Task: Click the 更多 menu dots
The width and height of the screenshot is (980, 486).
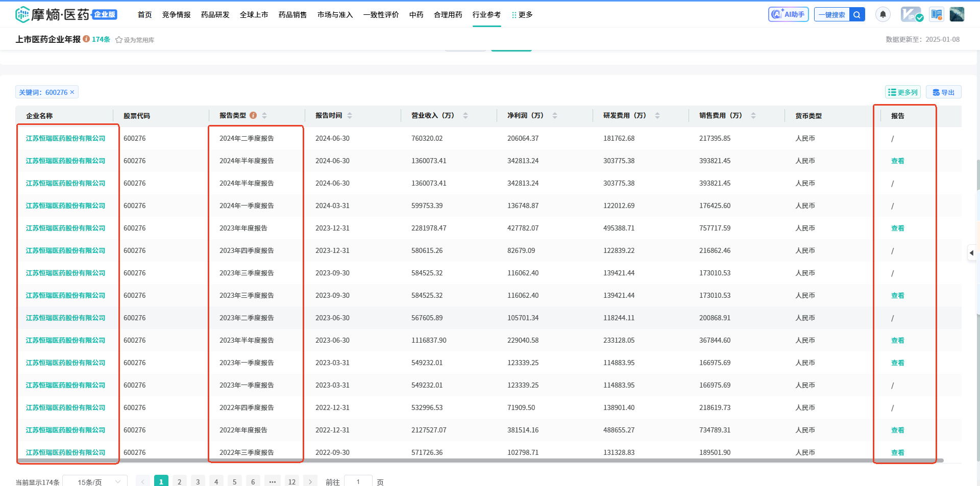Action: pos(514,15)
